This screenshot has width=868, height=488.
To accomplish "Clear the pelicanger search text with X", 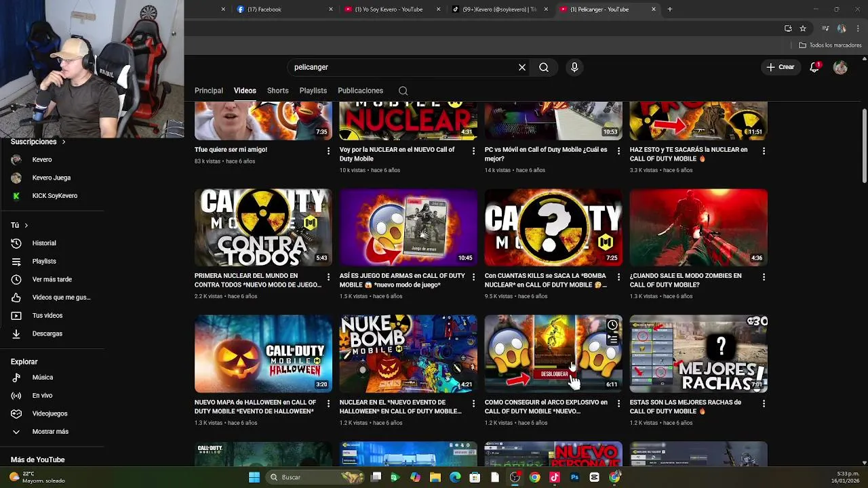I will (x=522, y=67).
